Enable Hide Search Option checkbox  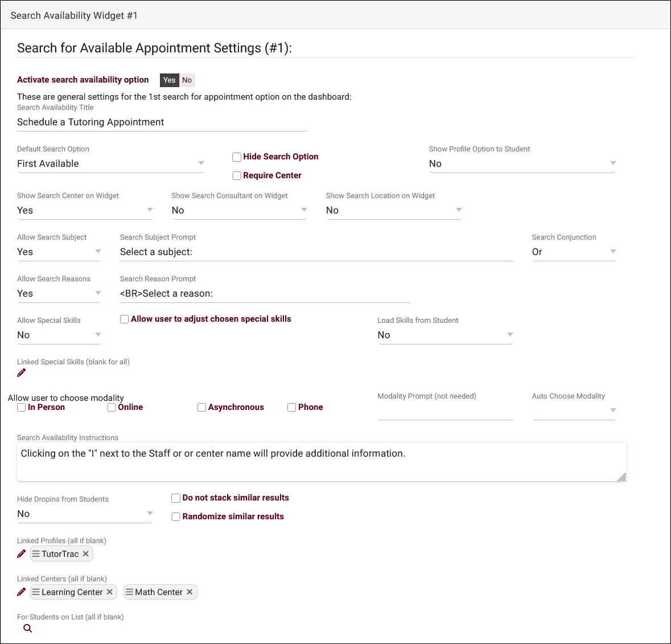tap(237, 157)
